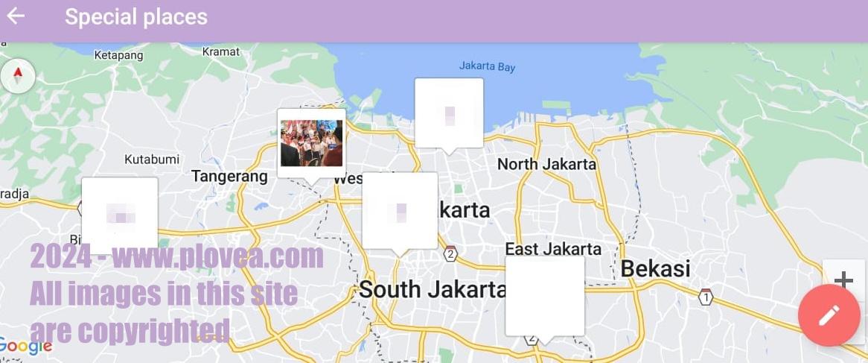Tap the red pencil edit button
The width and height of the screenshot is (868, 363).
tap(829, 315)
